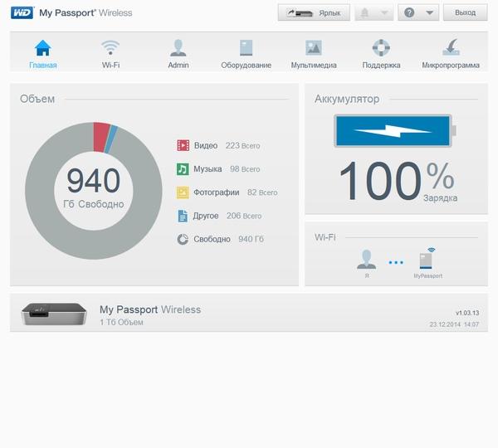Click the notifications bell icon
The image size is (498, 448).
(x=364, y=12)
